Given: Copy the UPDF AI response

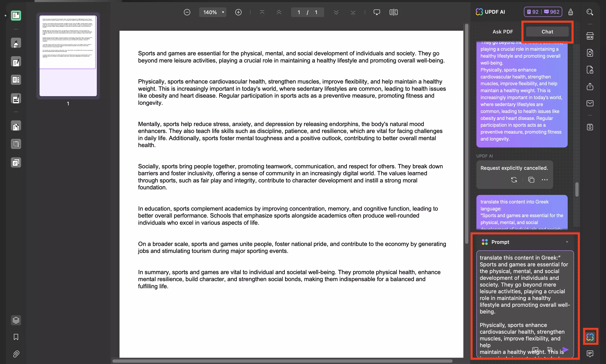Looking at the screenshot, I should point(531,180).
